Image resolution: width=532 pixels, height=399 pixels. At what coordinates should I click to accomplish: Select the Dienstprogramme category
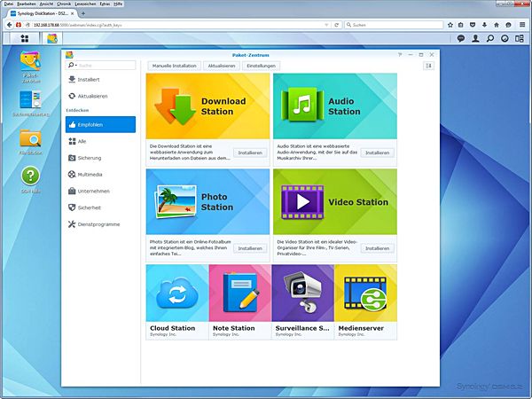coord(101,224)
